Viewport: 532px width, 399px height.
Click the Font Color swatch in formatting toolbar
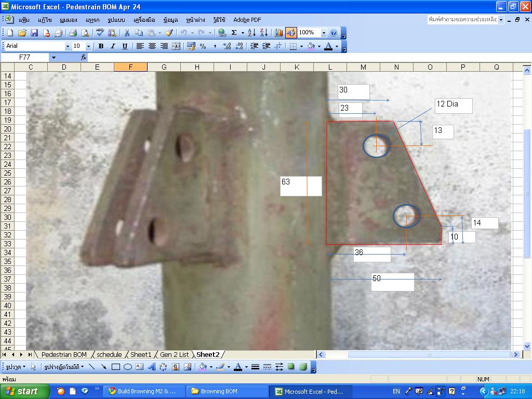328,46
